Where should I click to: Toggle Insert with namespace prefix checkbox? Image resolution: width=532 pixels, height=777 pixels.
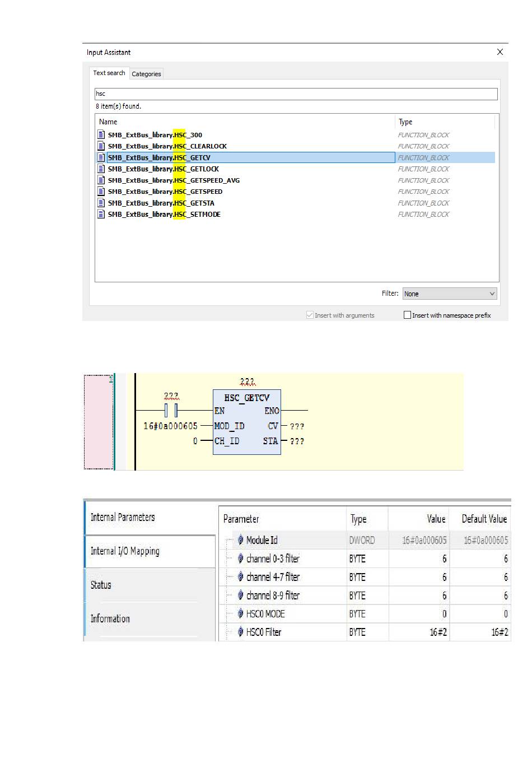coord(407,315)
